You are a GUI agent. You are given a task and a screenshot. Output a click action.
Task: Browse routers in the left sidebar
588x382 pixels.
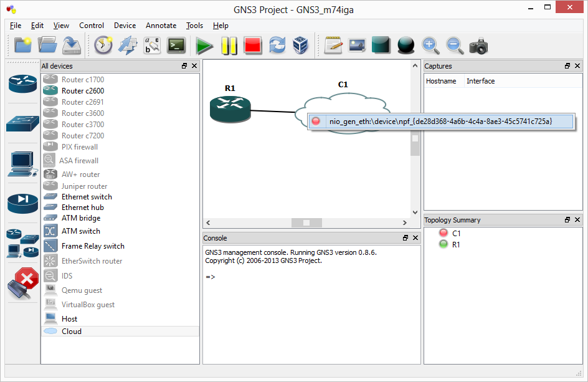22,83
